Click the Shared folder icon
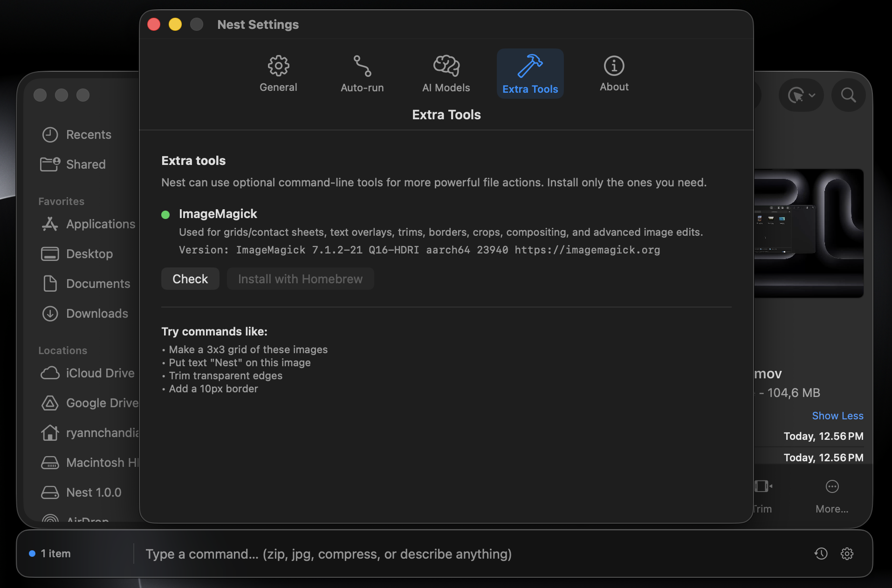The width and height of the screenshot is (892, 588). click(50, 164)
